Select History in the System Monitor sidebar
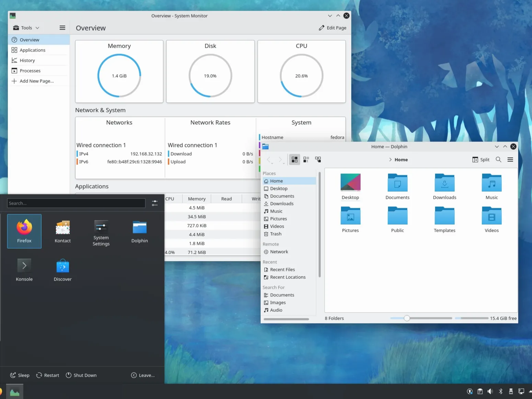532x399 pixels. pos(27,60)
